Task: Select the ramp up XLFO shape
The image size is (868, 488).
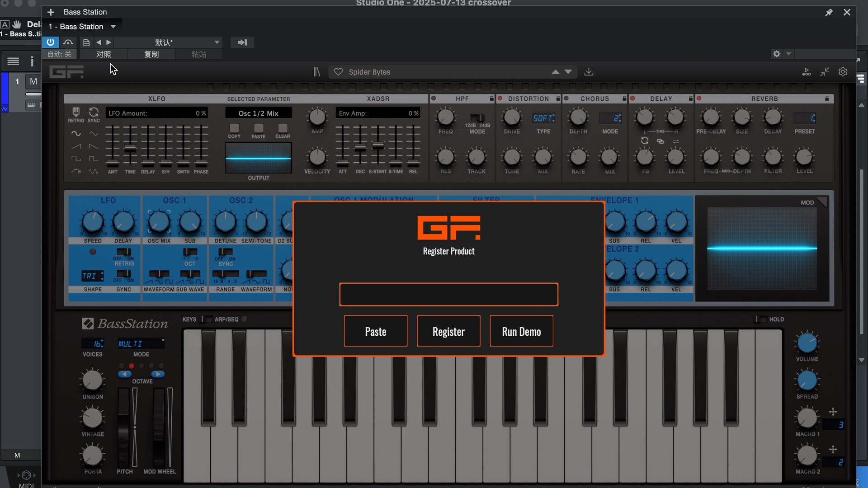Action: (x=76, y=146)
